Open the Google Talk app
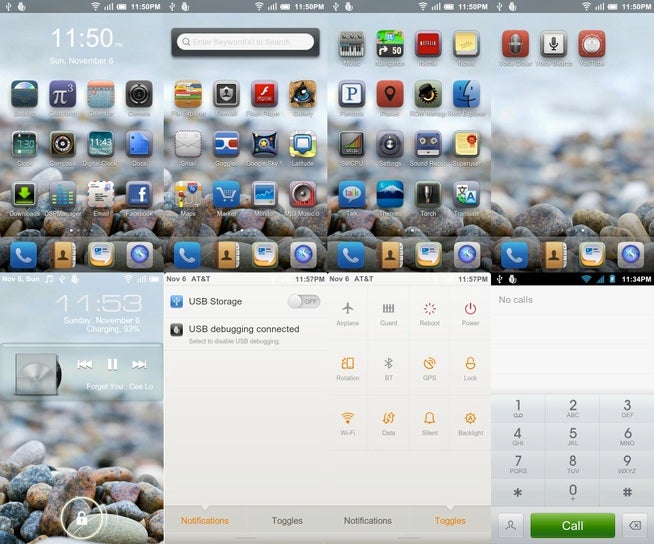654x544 pixels. click(x=352, y=194)
